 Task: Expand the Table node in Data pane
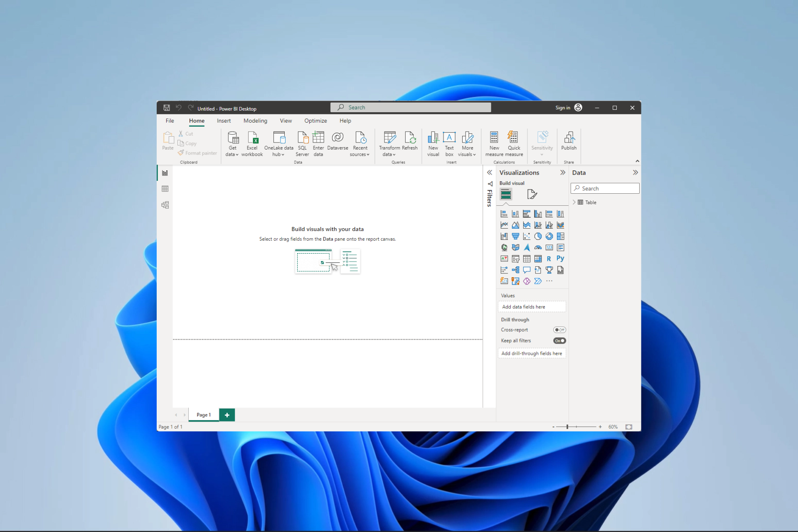[574, 202]
